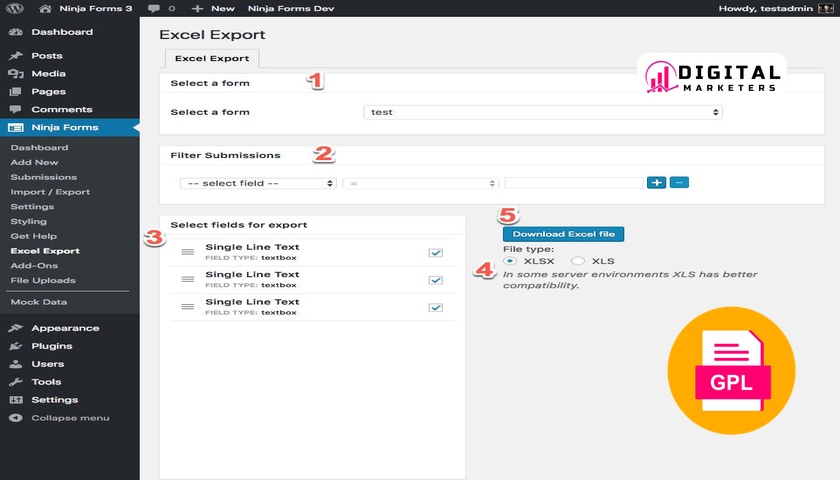Image resolution: width=840 pixels, height=480 pixels.
Task: Open Import / Export submenu item
Action: pyautogui.click(x=50, y=192)
